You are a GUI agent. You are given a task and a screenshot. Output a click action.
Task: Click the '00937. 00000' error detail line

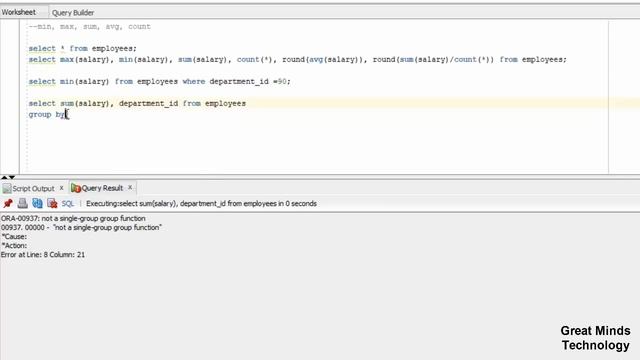[81, 227]
